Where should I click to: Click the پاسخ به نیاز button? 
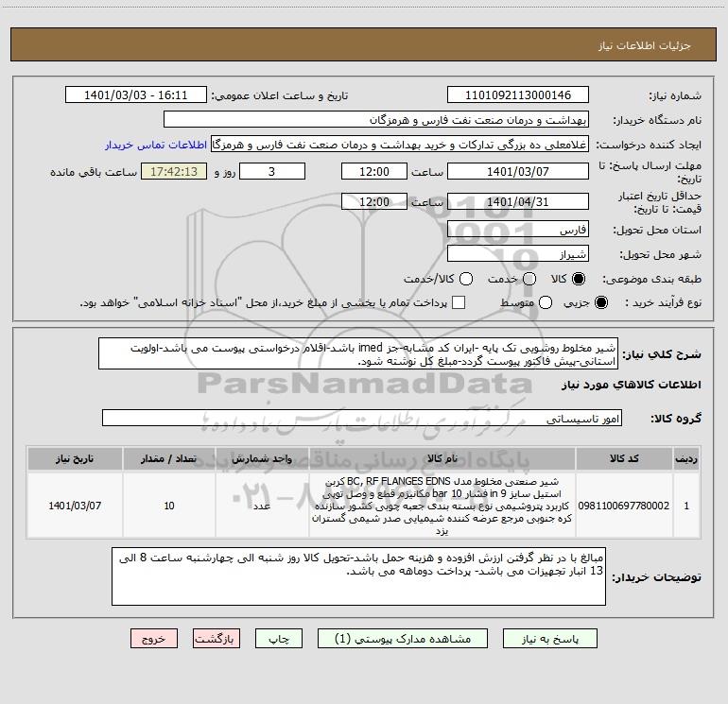tap(550, 639)
